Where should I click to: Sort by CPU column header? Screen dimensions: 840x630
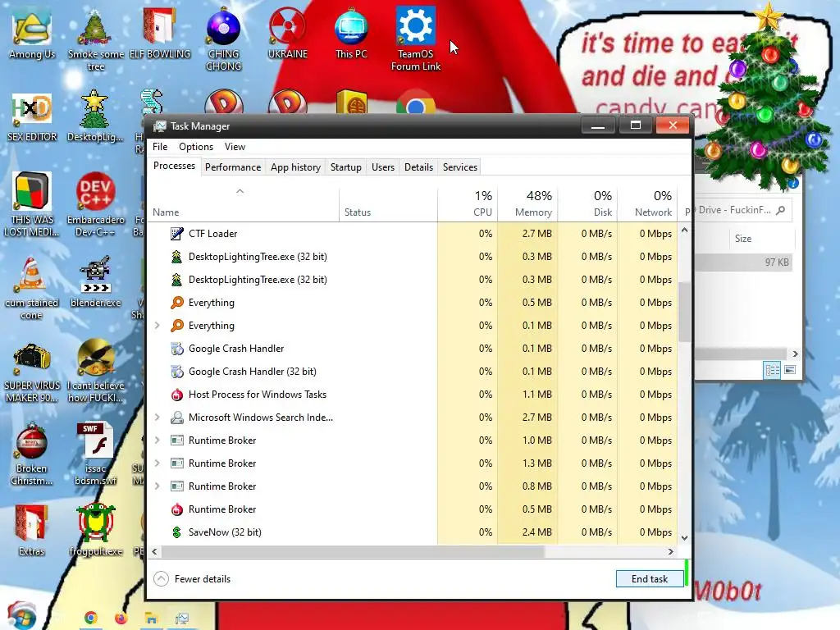468,204
